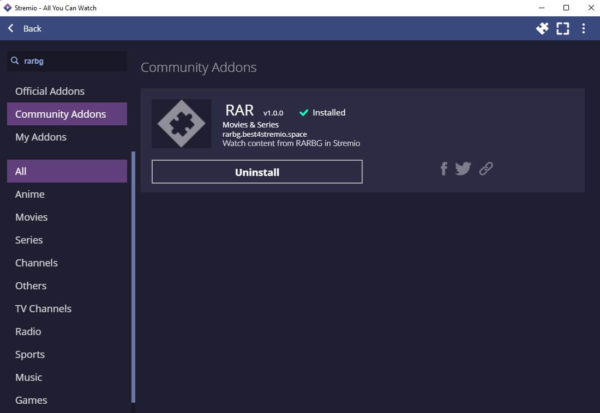
Task: Select Community Addons section
Action: (x=67, y=114)
